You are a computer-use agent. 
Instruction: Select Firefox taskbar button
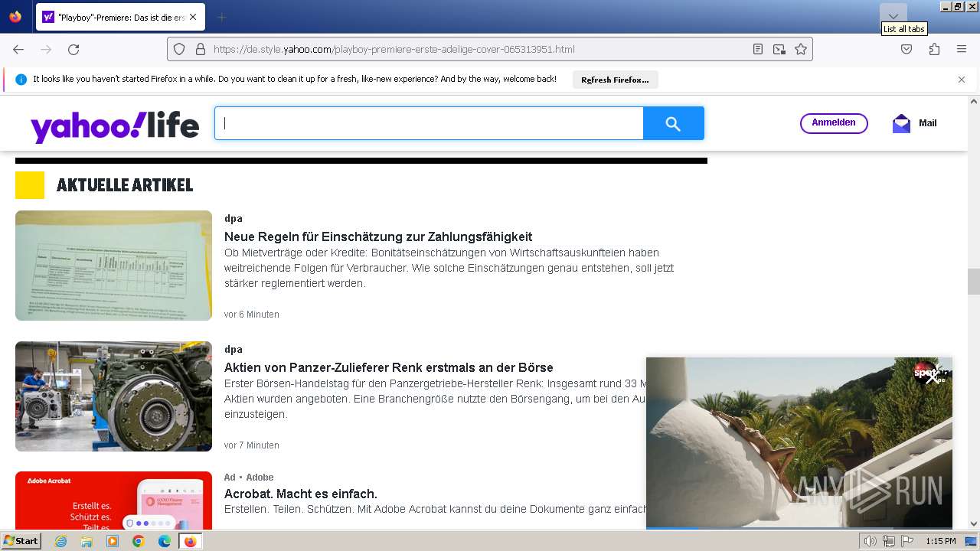pos(191,541)
